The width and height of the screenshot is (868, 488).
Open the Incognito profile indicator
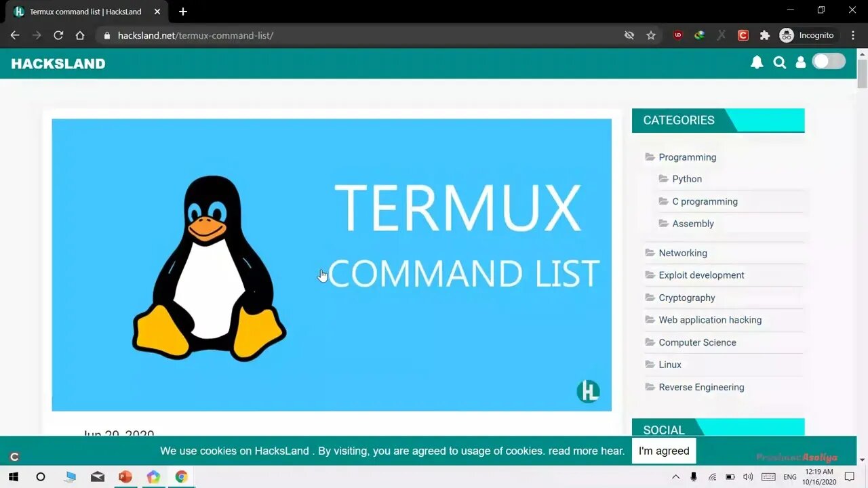(807, 35)
